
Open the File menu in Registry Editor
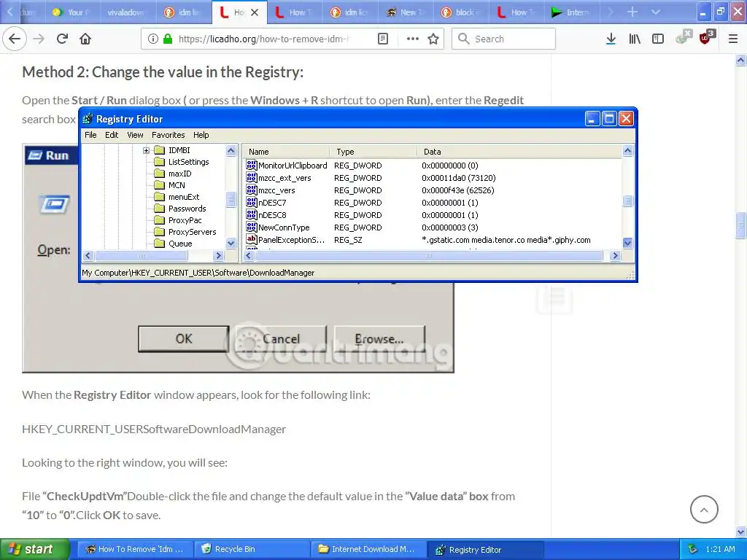(x=90, y=135)
